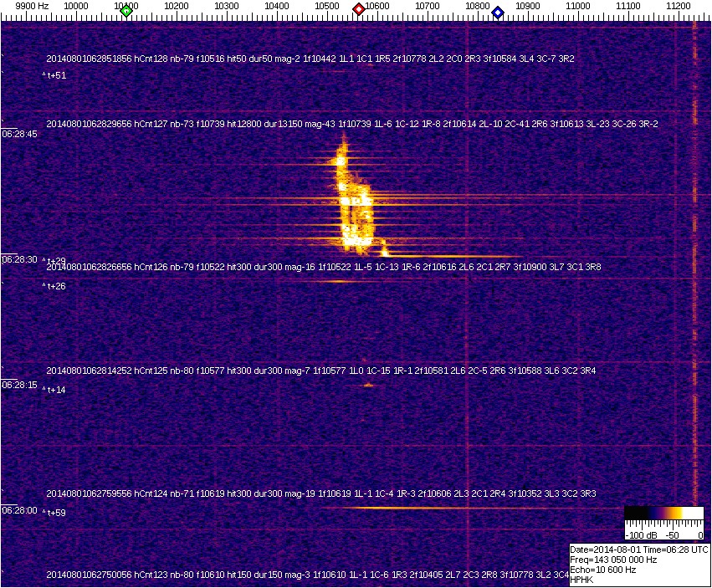Click the green diamond frequency marker

[126, 11]
